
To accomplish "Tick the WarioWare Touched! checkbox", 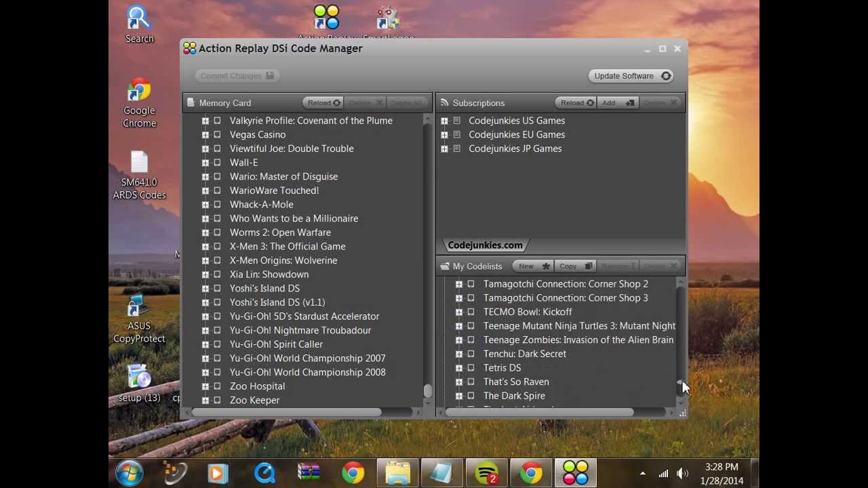I will (x=217, y=190).
